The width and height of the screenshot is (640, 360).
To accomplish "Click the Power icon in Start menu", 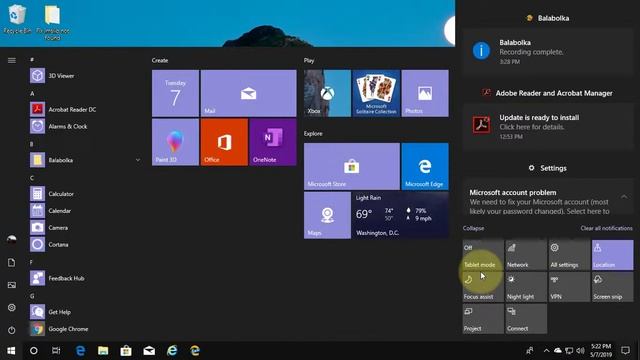I will coord(11,330).
